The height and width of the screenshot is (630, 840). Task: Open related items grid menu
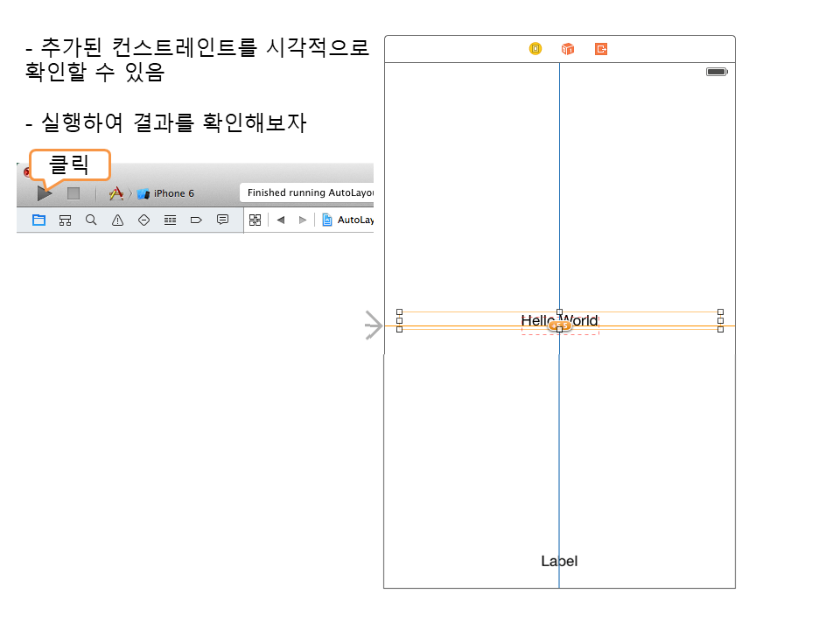tap(255, 220)
